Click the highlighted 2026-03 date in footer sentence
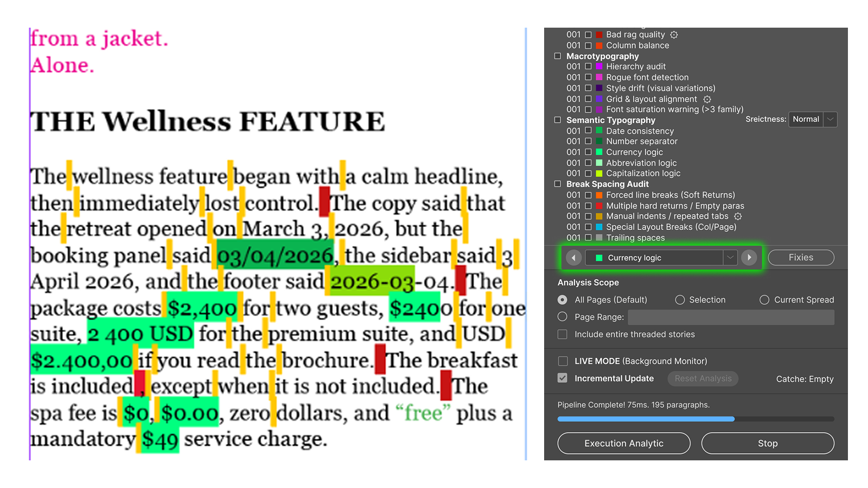 click(372, 281)
